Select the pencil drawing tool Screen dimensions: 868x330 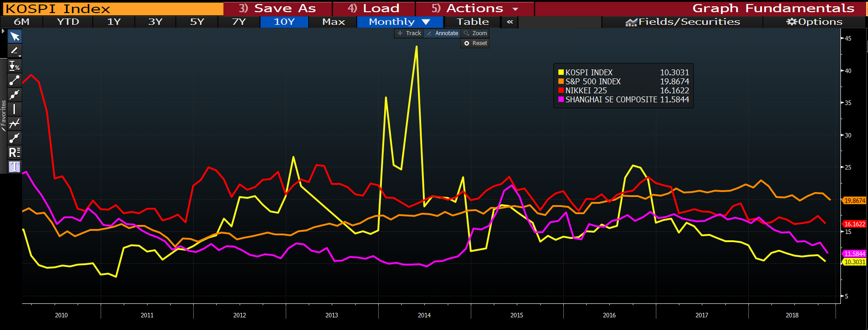point(14,51)
